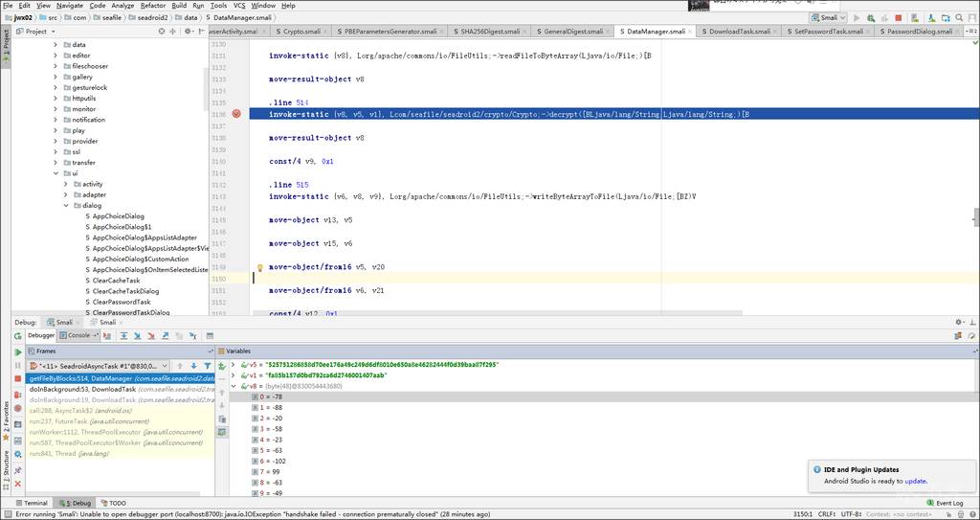The image size is (980, 520).
Task: Open Debug panel gear at right edge
Action: 959,322
